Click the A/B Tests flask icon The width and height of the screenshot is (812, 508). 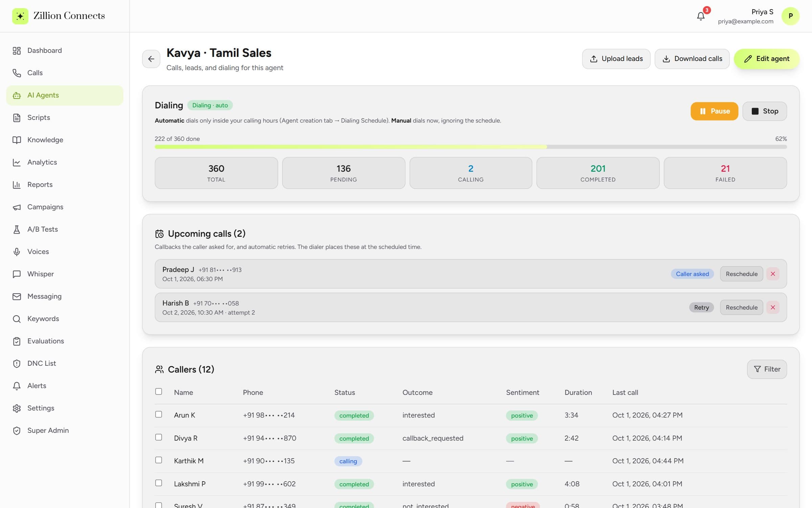pos(17,229)
